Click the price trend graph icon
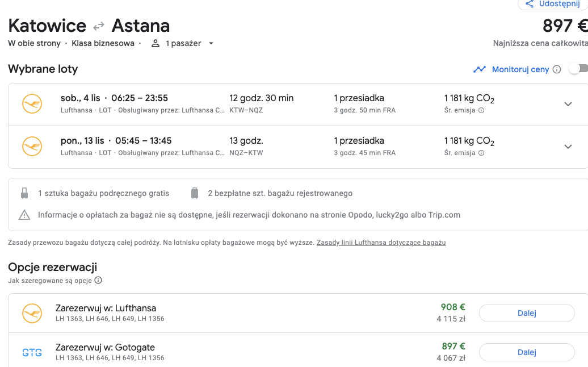 [x=479, y=69]
